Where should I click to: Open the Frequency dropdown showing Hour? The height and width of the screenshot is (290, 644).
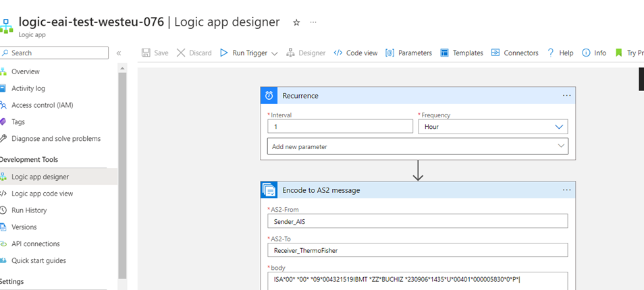[493, 127]
